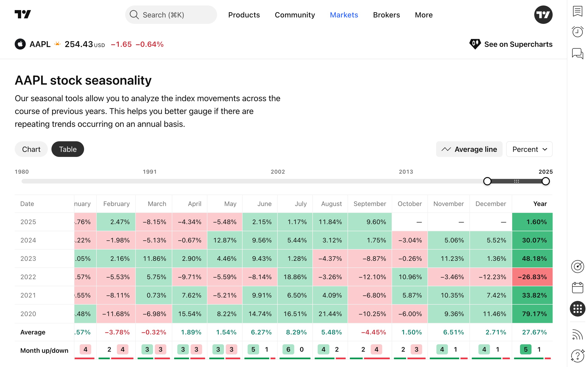Open the watchlist panel icon

coord(577,11)
